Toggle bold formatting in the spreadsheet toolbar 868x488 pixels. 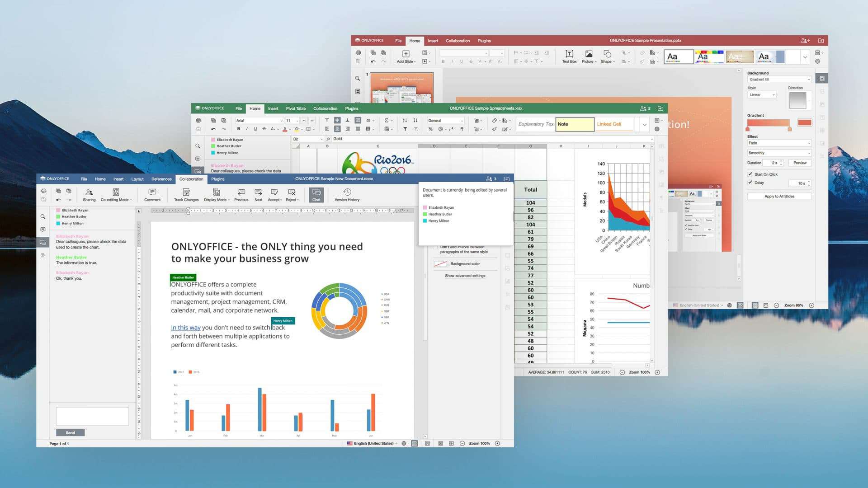(x=238, y=129)
